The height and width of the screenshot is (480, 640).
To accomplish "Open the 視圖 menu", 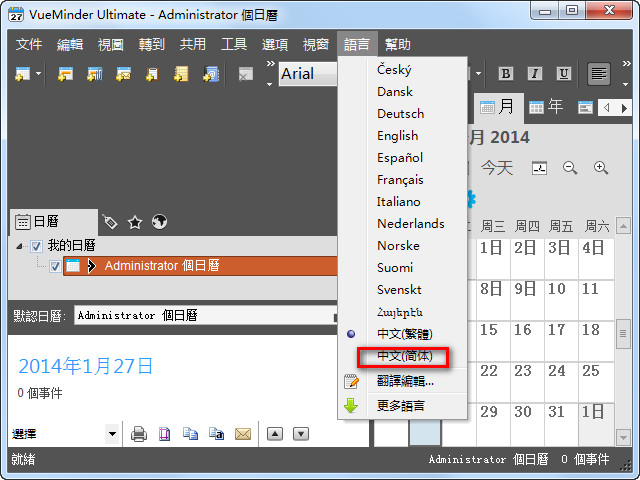I will [x=111, y=44].
